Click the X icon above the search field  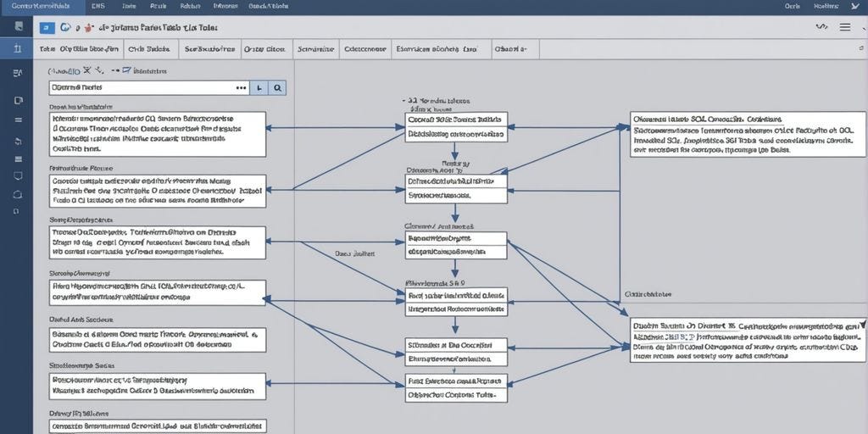[x=86, y=70]
